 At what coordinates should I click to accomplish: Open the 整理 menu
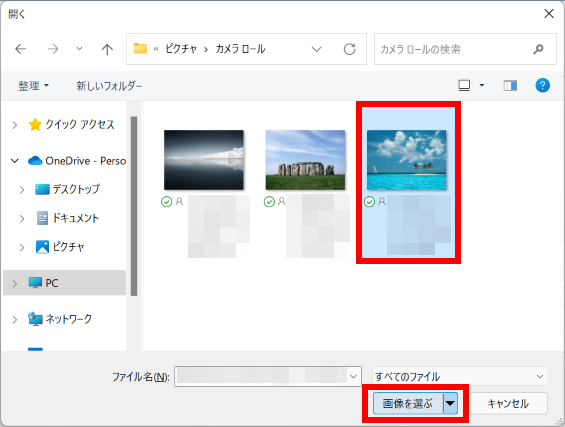click(34, 86)
